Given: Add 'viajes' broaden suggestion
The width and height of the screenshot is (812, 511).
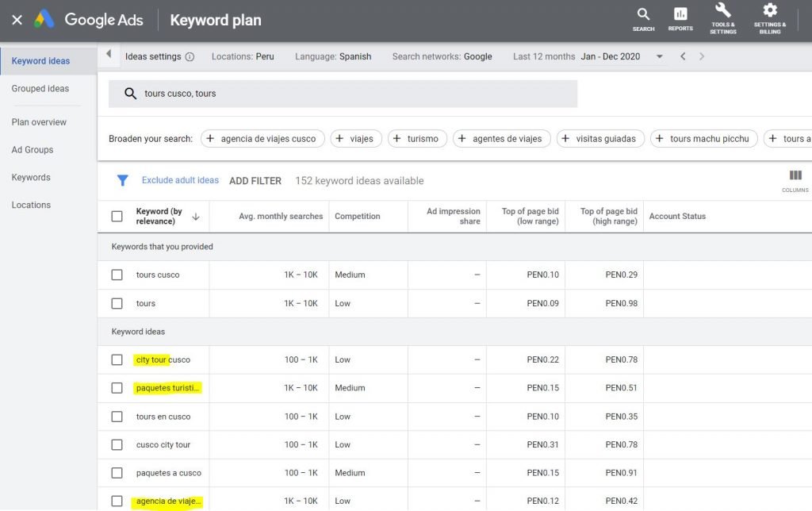Looking at the screenshot, I should pyautogui.click(x=356, y=139).
